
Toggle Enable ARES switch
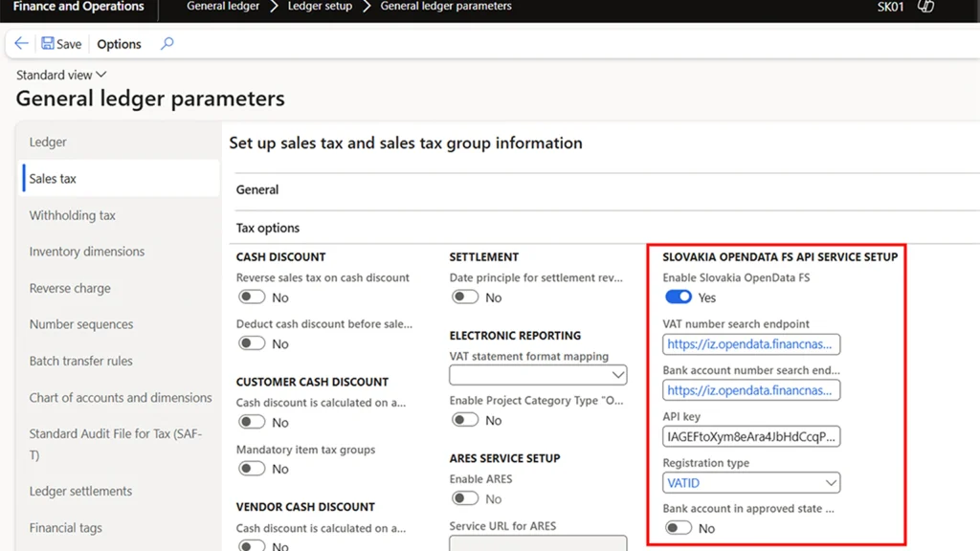464,498
